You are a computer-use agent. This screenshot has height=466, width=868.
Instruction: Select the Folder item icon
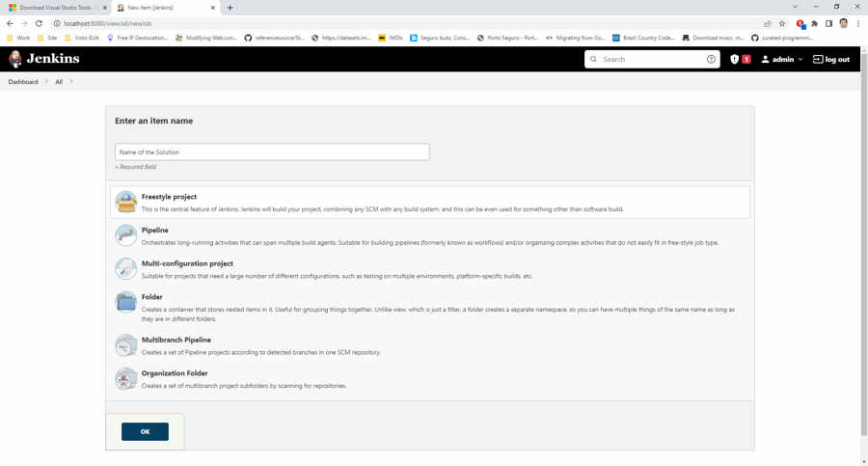[125, 302]
